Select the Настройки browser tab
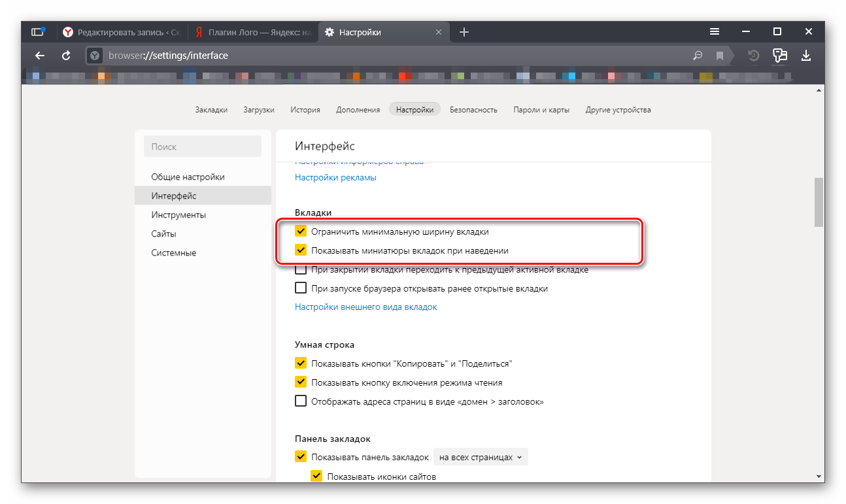Screen dimensions: 846x504 [384, 32]
